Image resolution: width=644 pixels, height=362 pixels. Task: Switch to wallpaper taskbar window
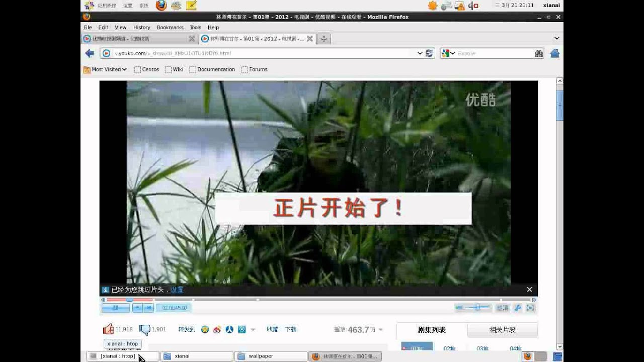tap(271, 356)
